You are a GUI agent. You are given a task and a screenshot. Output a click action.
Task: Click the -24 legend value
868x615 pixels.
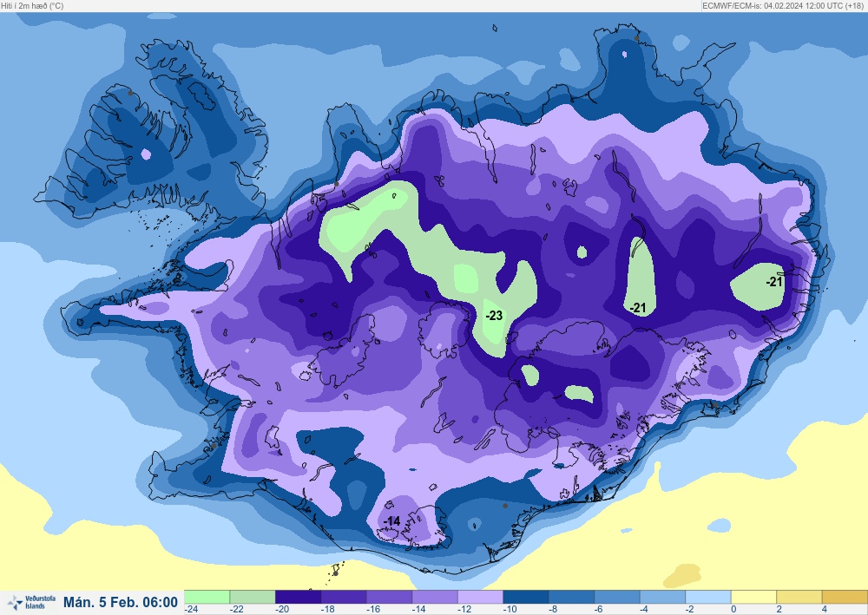192,609
